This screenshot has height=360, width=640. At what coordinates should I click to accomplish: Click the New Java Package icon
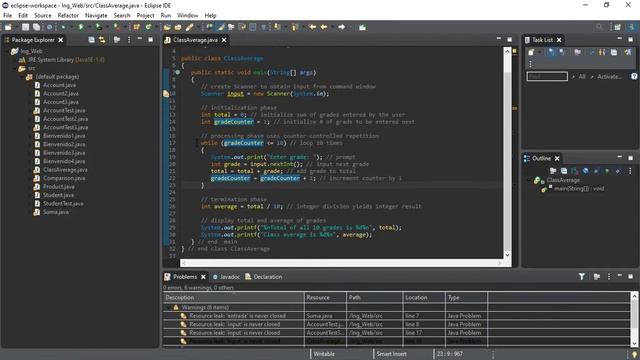(x=136, y=27)
